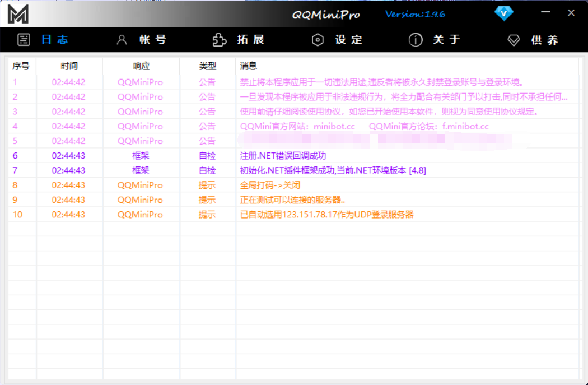Switch to the 日志 tab
The image size is (588, 385).
[55, 39]
